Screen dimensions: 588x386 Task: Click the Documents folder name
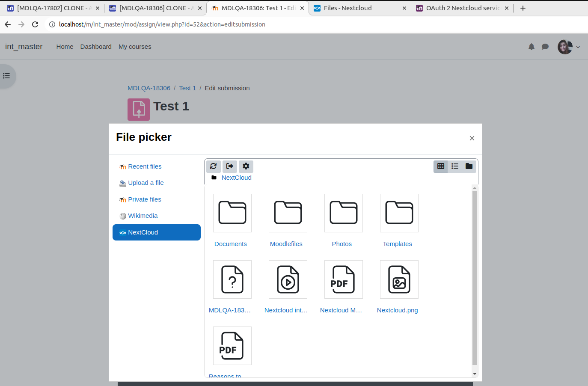point(231,244)
